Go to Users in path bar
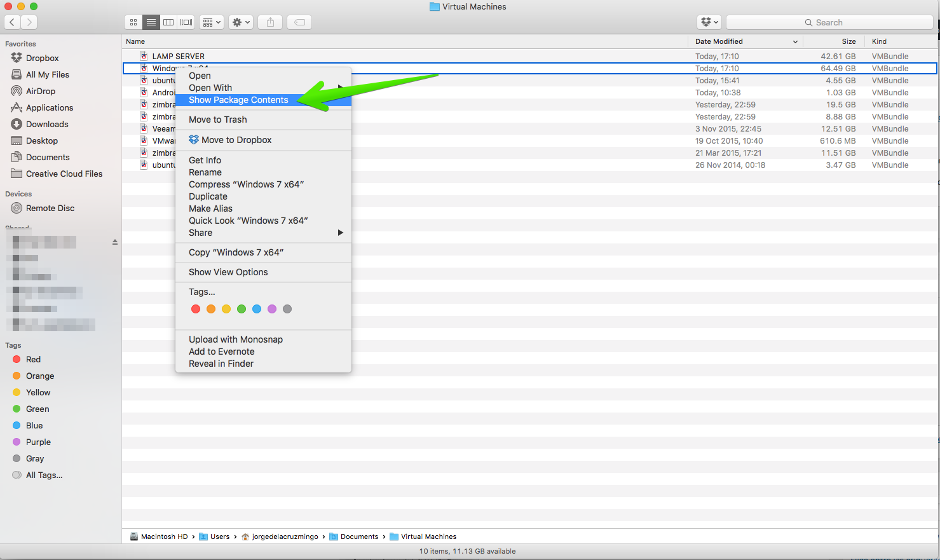Viewport: 940px width, 560px height. pyautogui.click(x=214, y=536)
